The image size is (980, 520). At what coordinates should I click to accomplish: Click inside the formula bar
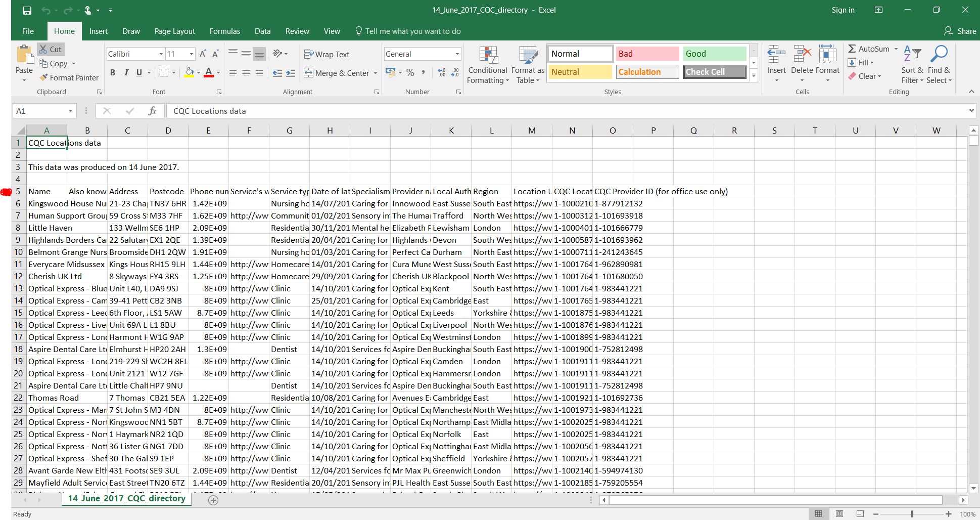pyautogui.click(x=354, y=111)
